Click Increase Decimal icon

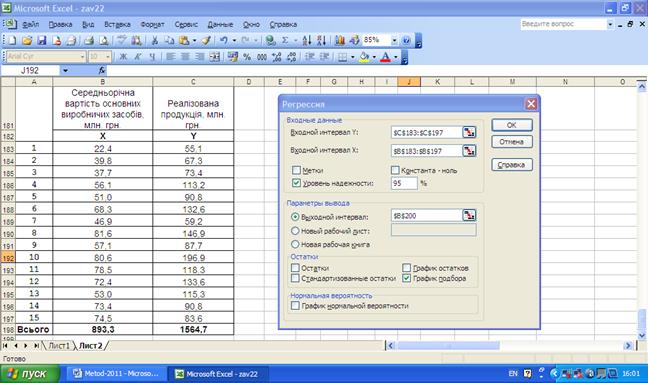tap(276, 57)
